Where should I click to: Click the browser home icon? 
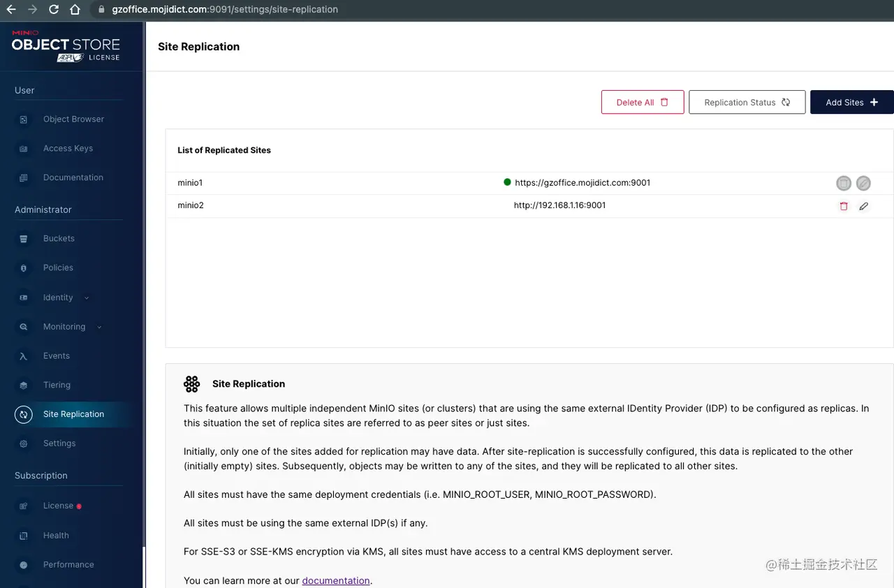click(75, 10)
